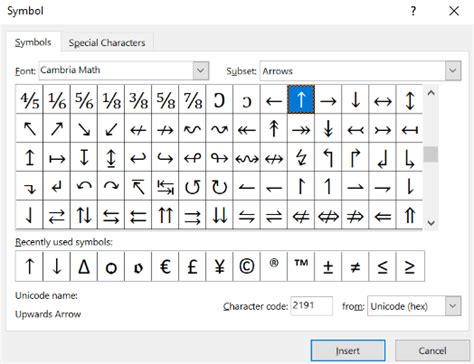Click the north-west arrow symbol

click(29, 129)
